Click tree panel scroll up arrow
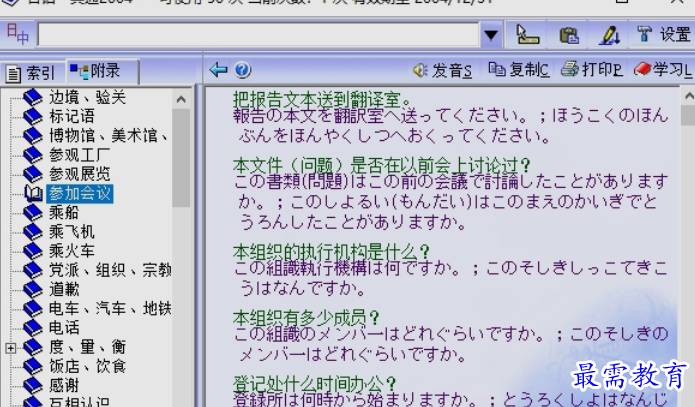Viewport: 695px width, 407px height. 181,99
